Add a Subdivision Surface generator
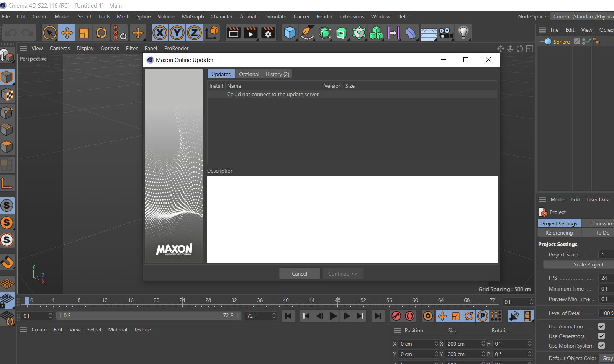The height and width of the screenshot is (364, 614). coord(324,33)
